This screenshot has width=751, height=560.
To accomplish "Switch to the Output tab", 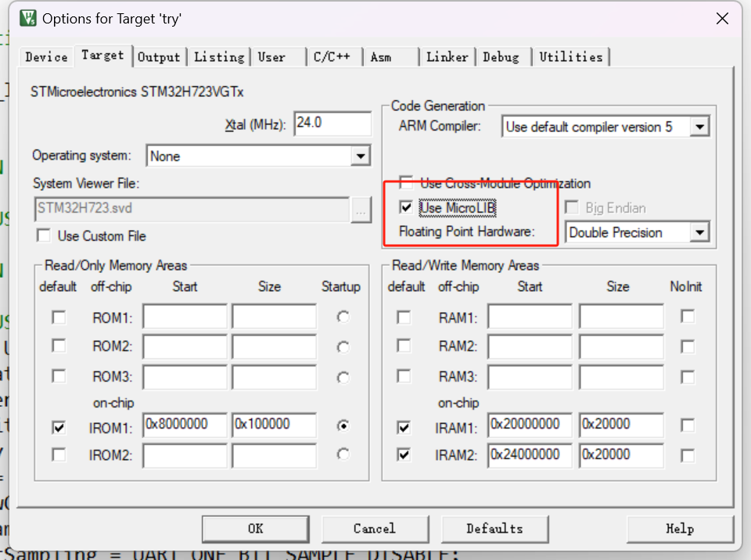I will (159, 57).
